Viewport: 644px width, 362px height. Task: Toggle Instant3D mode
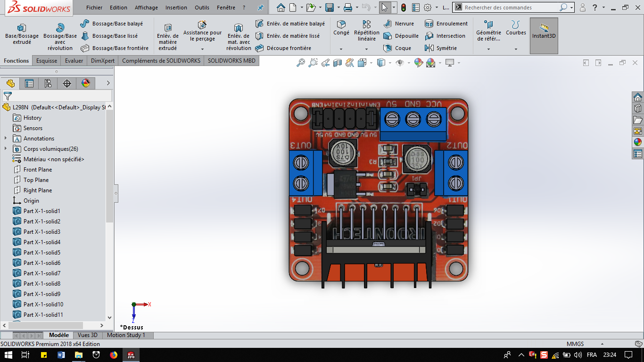click(x=544, y=36)
